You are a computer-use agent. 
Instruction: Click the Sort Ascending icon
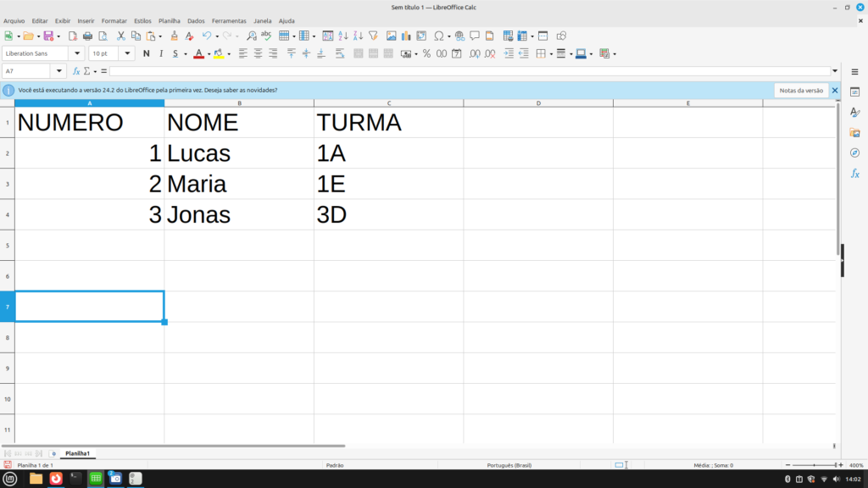pyautogui.click(x=342, y=36)
